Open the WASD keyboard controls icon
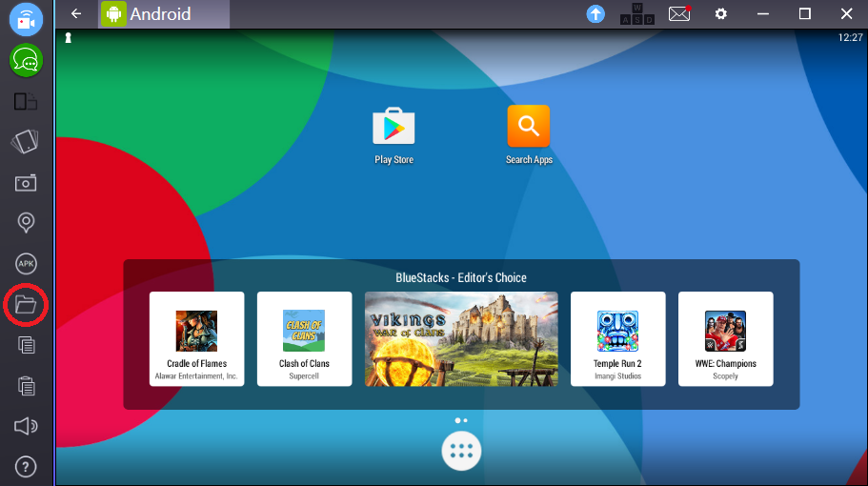Viewport: 868px width, 486px height. tap(637, 14)
